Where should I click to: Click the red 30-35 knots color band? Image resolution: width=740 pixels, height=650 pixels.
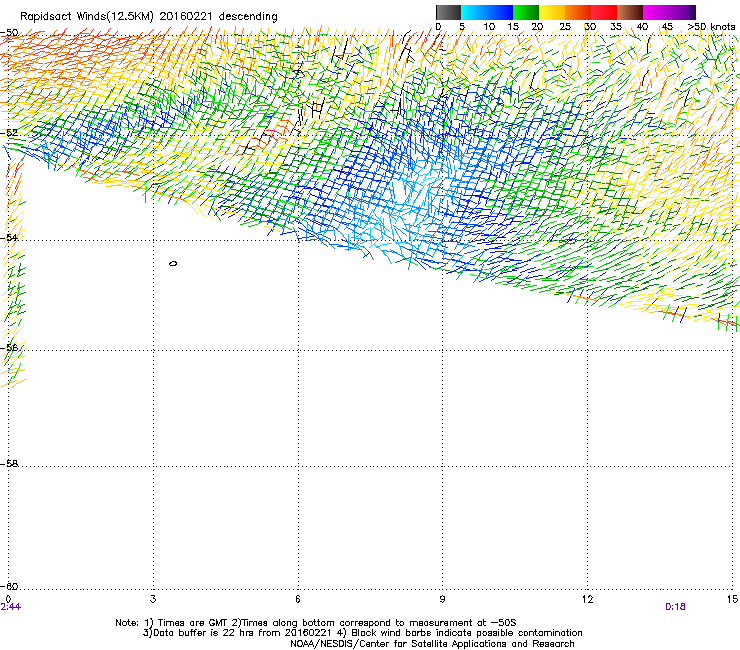(604, 12)
